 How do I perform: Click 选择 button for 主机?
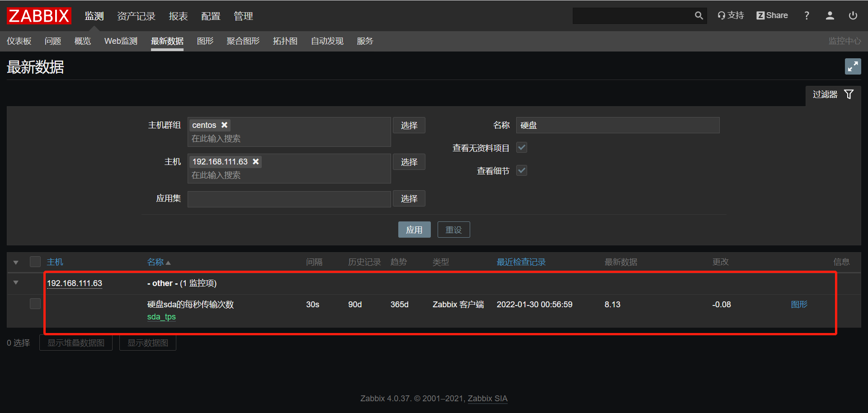point(409,162)
